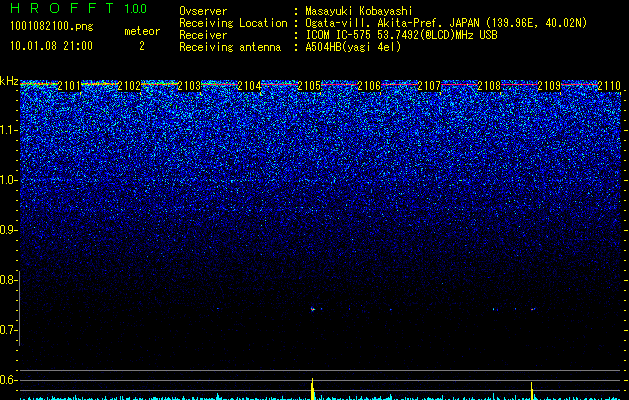Click the 2104 time marker
The height and width of the screenshot is (400, 629).
tap(249, 86)
